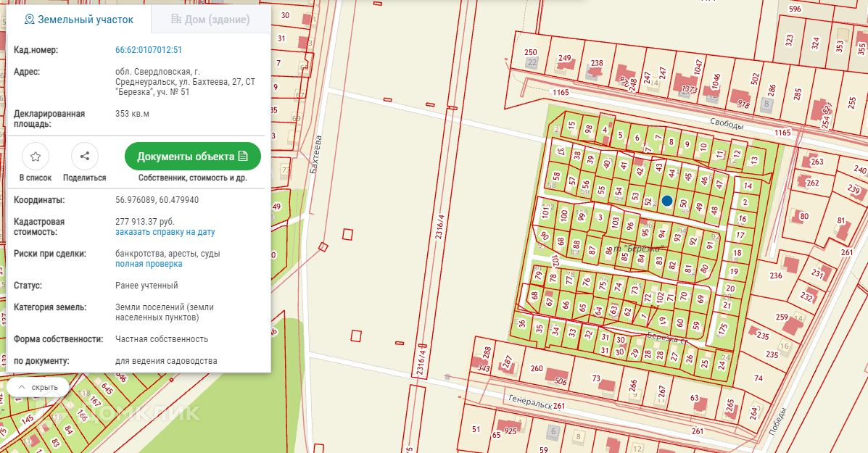The width and height of the screenshot is (868, 453).
Task: Click garden plot number 175
Action: 722,328
